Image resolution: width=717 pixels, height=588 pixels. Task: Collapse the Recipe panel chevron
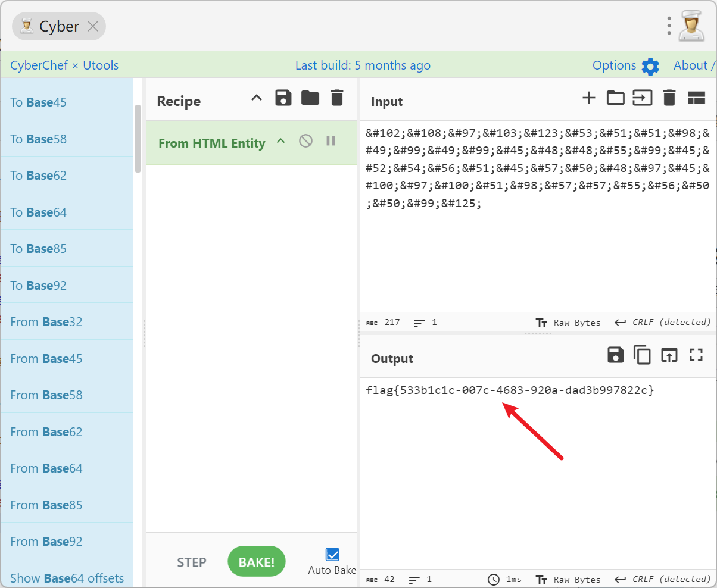(x=256, y=98)
